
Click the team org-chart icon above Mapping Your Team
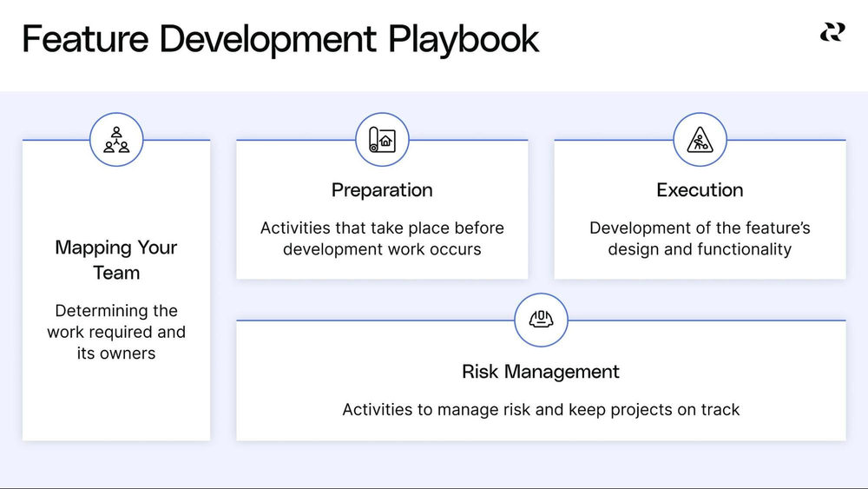116,140
